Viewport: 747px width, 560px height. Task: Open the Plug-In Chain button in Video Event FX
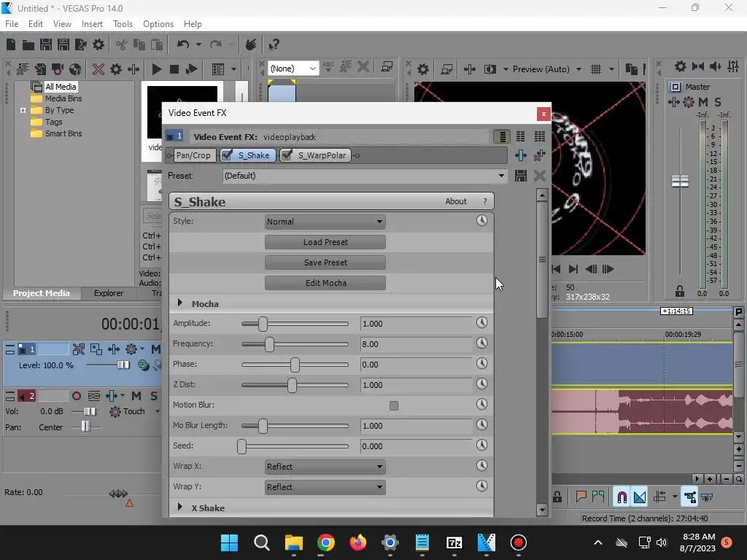521,155
